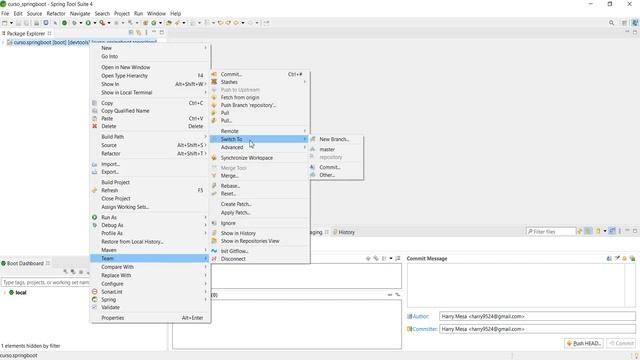Choose Switch To in Team submenu
Viewport: 640px width, 360px height.
point(260,139)
